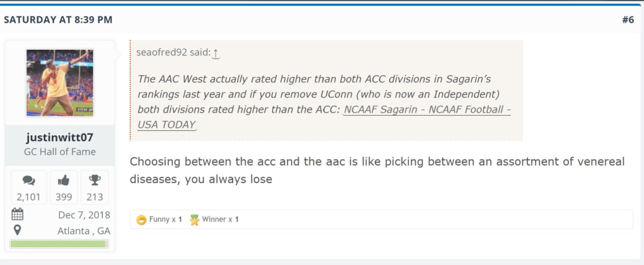Click the location pin icon
Screen dimensions: 644x265
18,230
